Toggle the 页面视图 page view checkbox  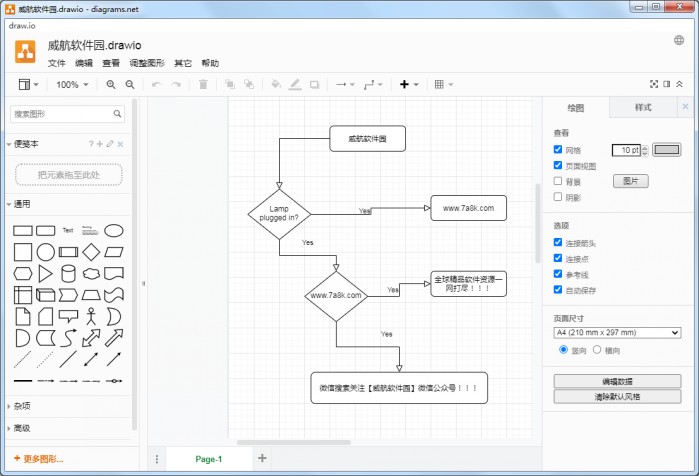[558, 165]
